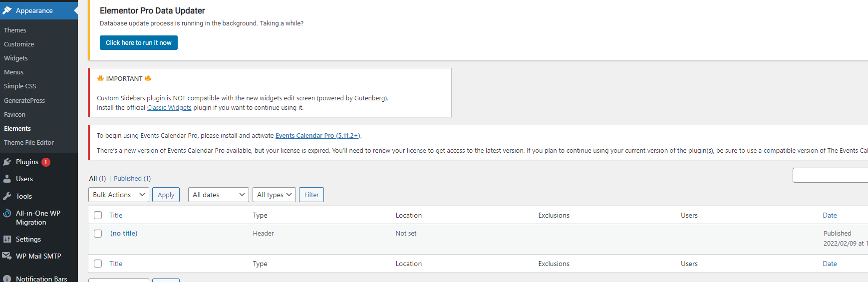Click the 'Published' date status text
Screen dimensions: 868x282
pos(837,233)
